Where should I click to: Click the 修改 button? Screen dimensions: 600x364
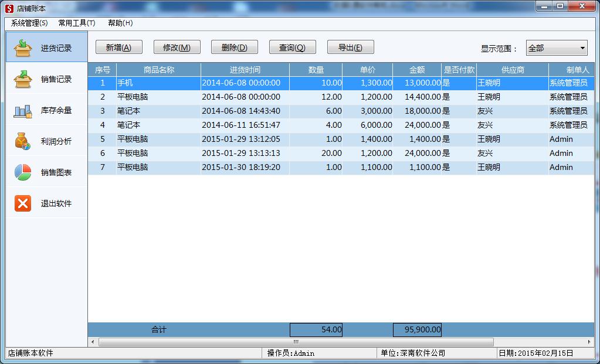pyautogui.click(x=177, y=47)
